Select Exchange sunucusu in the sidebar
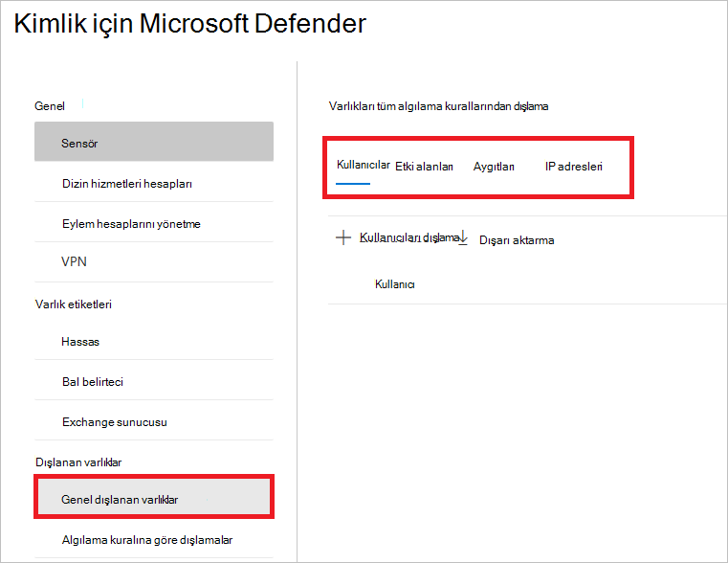This screenshot has height=563, width=728. [x=154, y=422]
